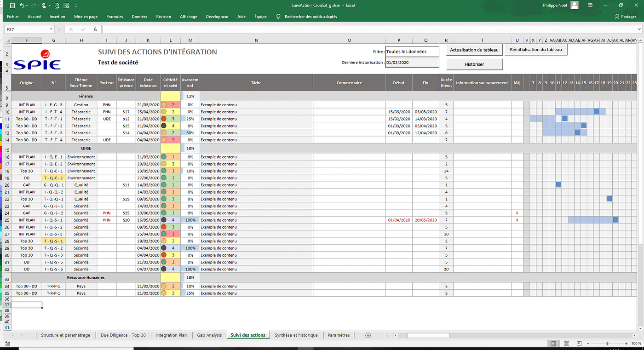Image resolution: width=644 pixels, height=350 pixels.
Task: Open the Accueil ribbon tab
Action: coord(34,17)
